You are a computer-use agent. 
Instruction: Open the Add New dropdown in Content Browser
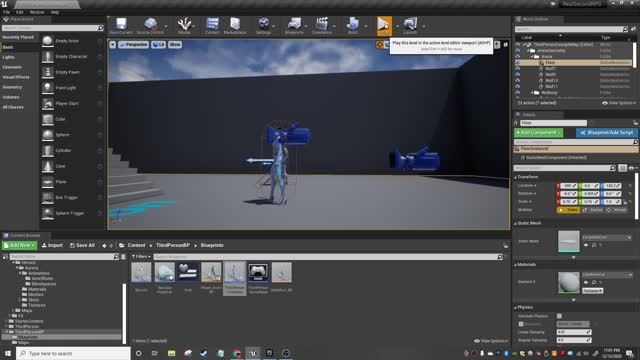click(19, 245)
